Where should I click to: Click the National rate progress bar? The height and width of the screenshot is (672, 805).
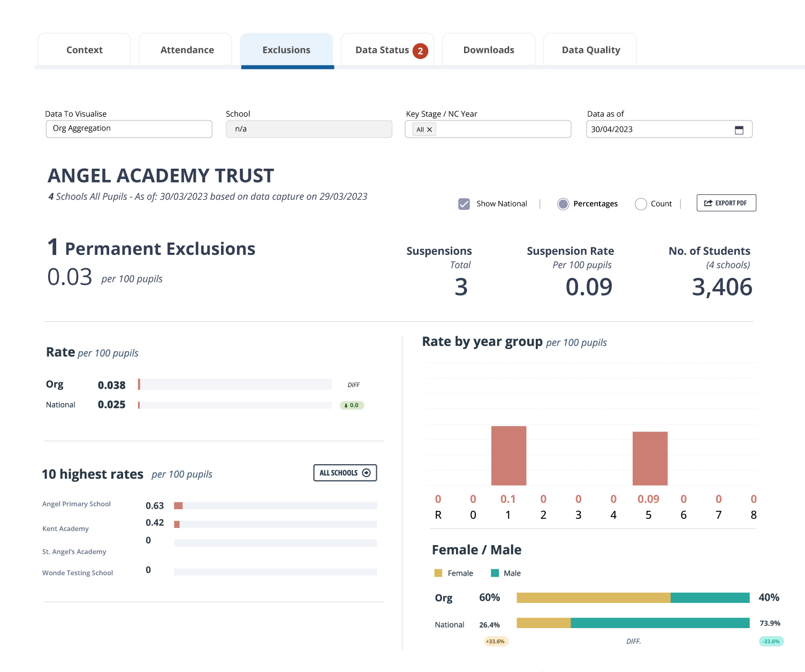pyautogui.click(x=235, y=405)
